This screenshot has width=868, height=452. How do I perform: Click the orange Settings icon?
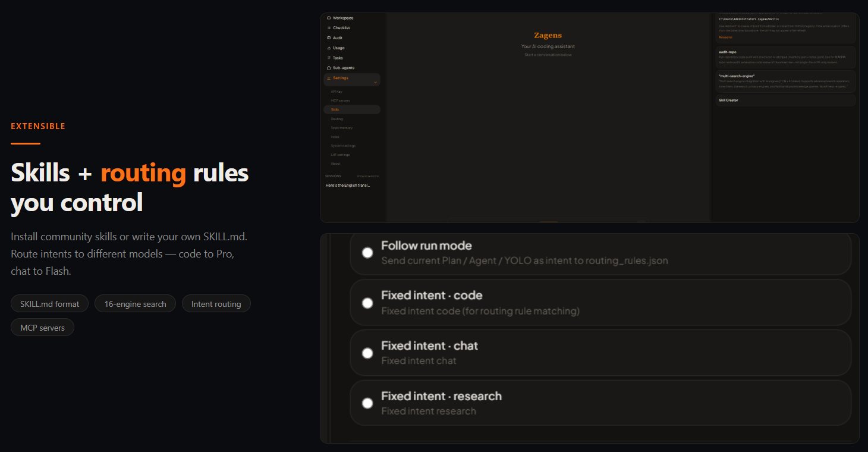click(329, 78)
